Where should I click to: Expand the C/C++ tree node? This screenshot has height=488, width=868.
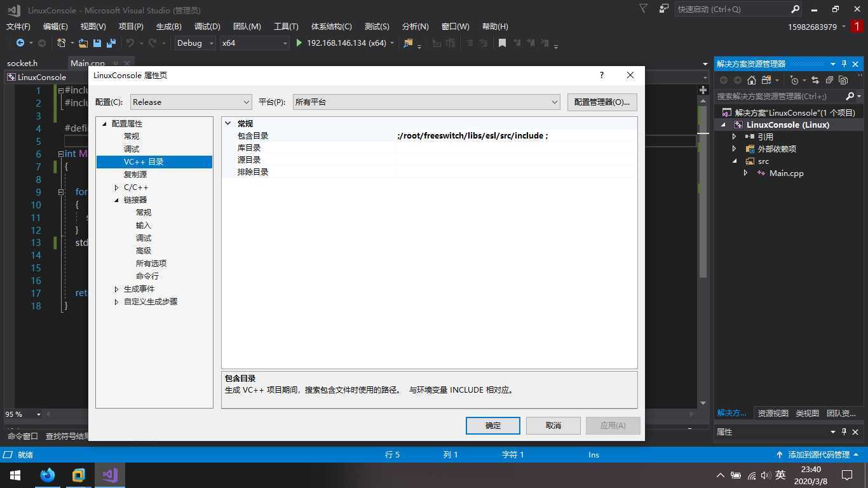point(116,187)
